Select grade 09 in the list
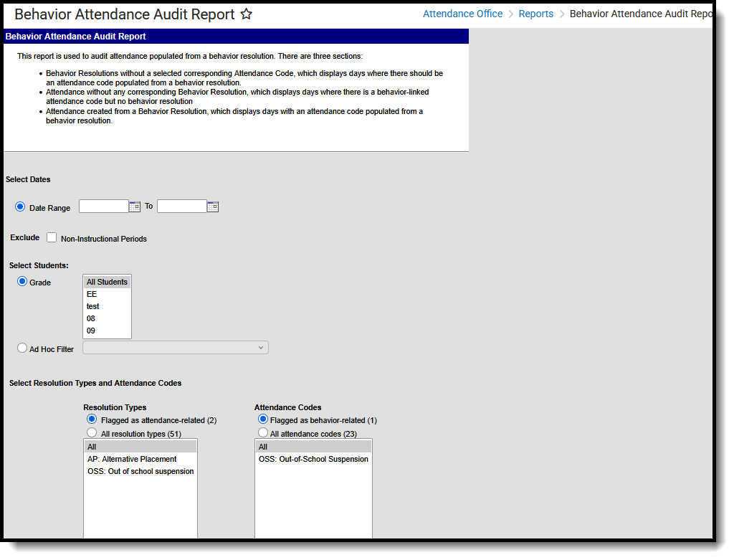The height and width of the screenshot is (560, 734). pyautogui.click(x=108, y=331)
